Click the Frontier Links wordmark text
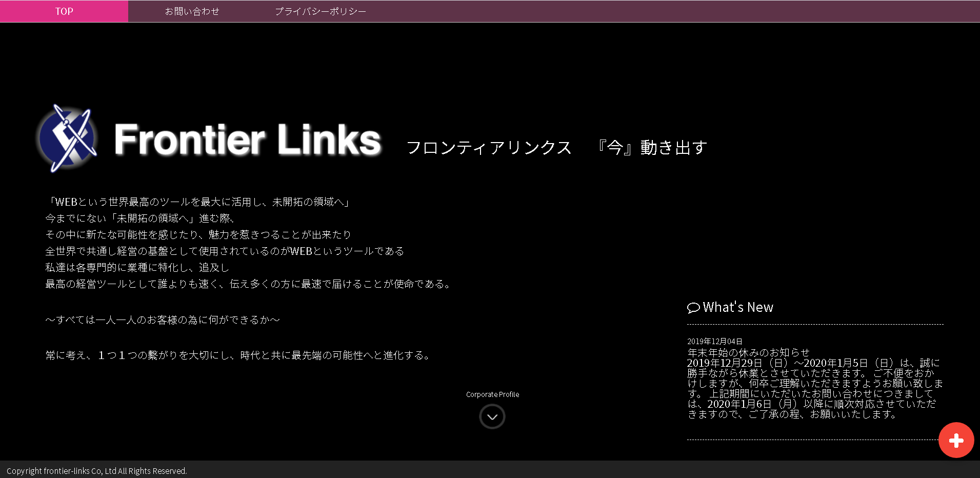Screen dimensions: 980x478 (x=248, y=138)
